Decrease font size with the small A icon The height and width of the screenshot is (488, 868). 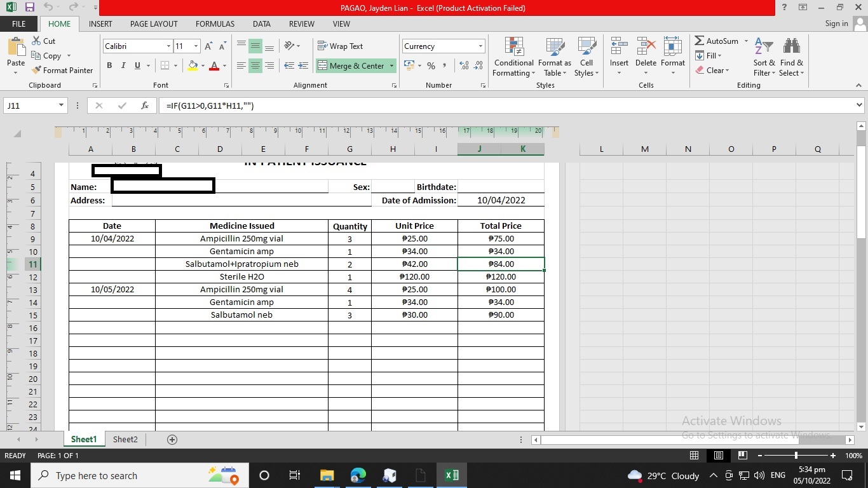(222, 46)
